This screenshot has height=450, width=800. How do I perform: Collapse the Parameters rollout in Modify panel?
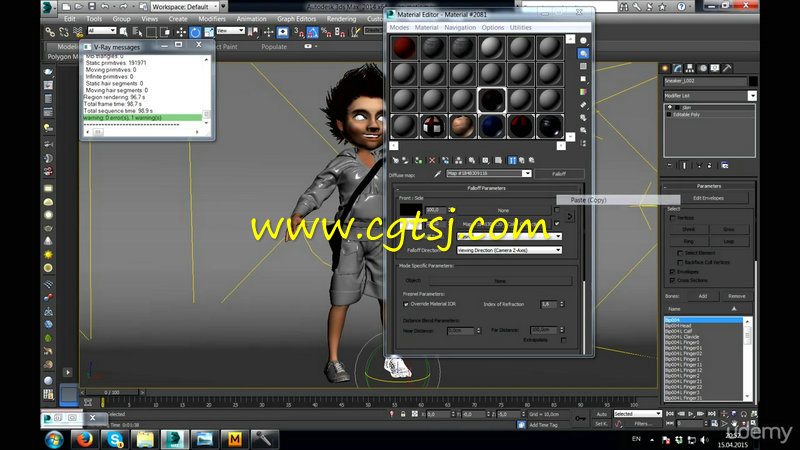709,186
